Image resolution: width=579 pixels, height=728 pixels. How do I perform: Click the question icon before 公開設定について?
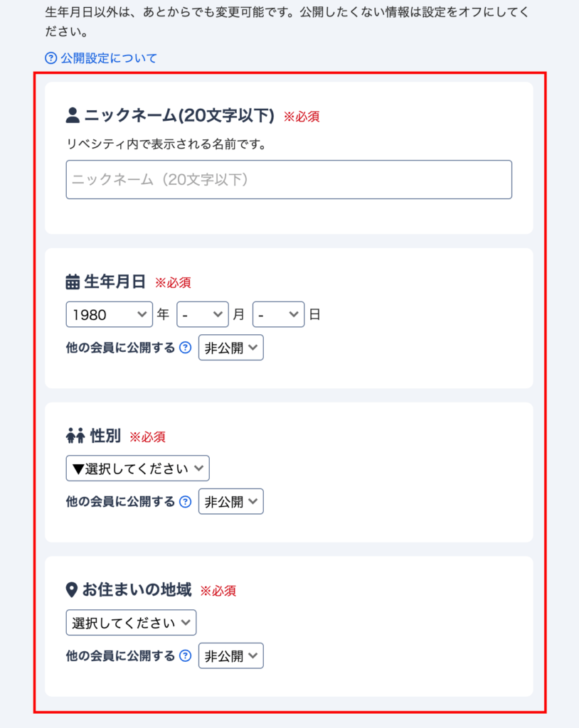[x=51, y=58]
